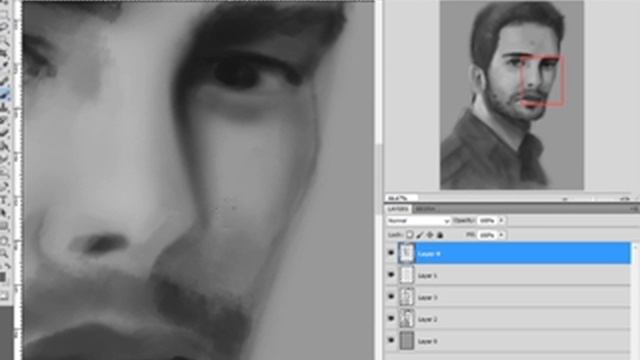Hide the selected blue-highlighted layer's eye
The image size is (640, 360).
(391, 253)
